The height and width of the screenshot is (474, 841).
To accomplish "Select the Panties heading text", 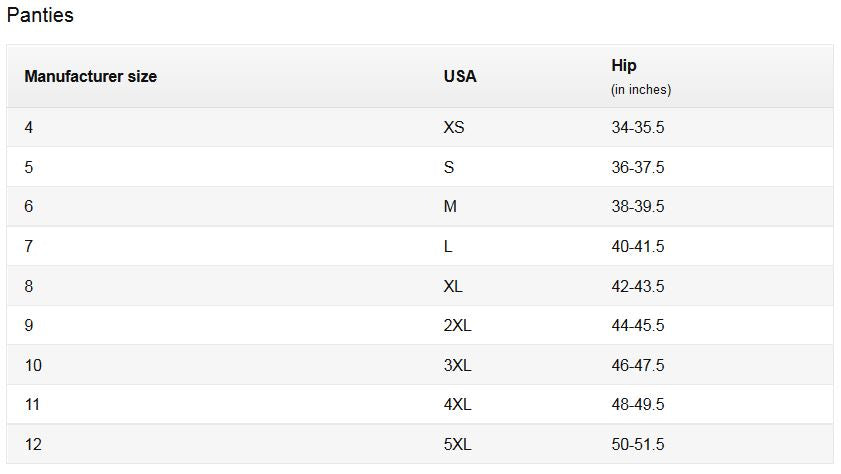I will tap(40, 15).
